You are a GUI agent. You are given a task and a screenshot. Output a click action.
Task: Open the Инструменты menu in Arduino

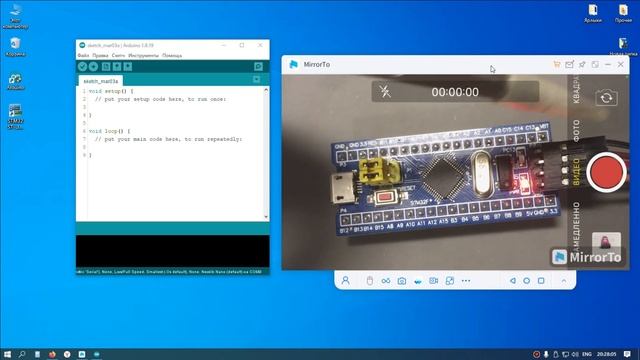click(x=143, y=56)
